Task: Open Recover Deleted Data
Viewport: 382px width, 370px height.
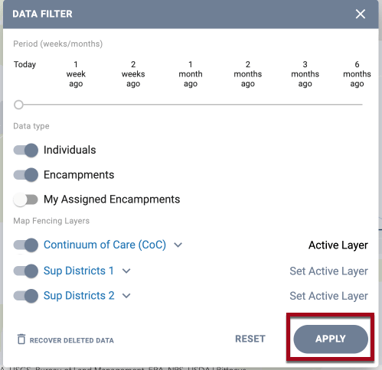Action: [72, 340]
